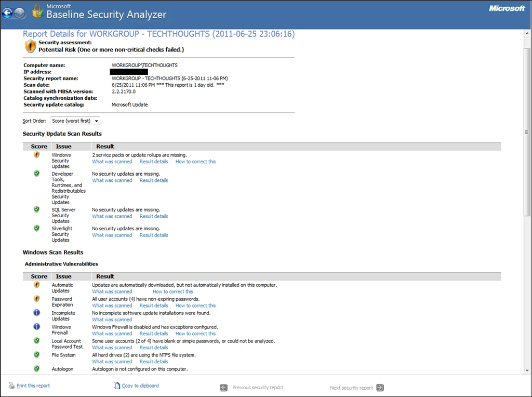Click the Automatic Updates warning shield icon
Viewport: 532px width, 397px height.
[x=37, y=285]
